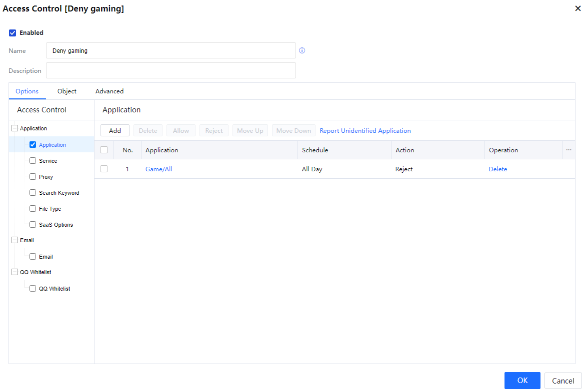Tick the Proxy checkbox
Screen dimensions: 588x390
click(33, 177)
